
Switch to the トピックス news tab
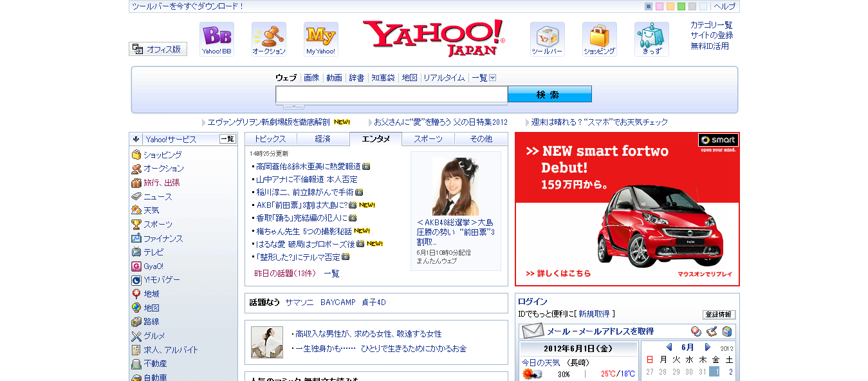pos(271,139)
